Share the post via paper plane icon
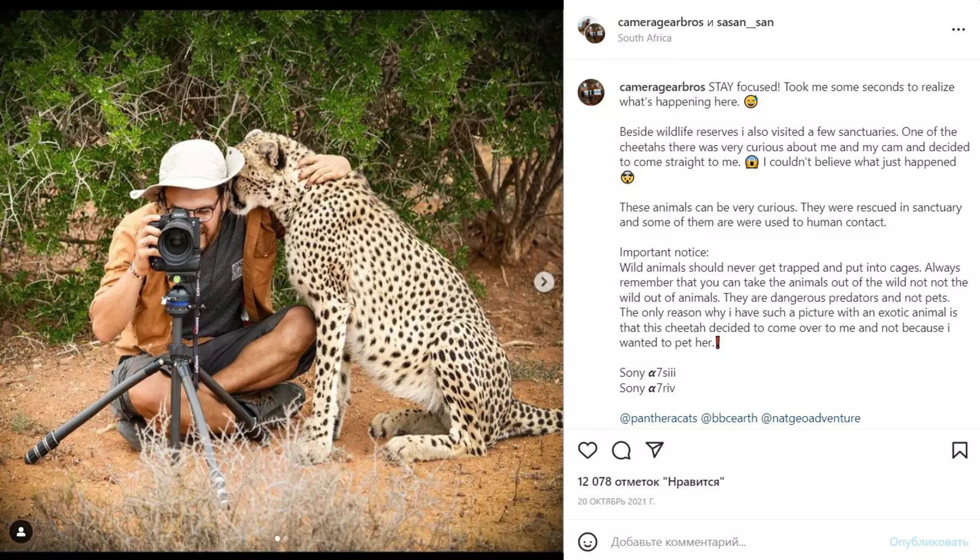 (655, 450)
